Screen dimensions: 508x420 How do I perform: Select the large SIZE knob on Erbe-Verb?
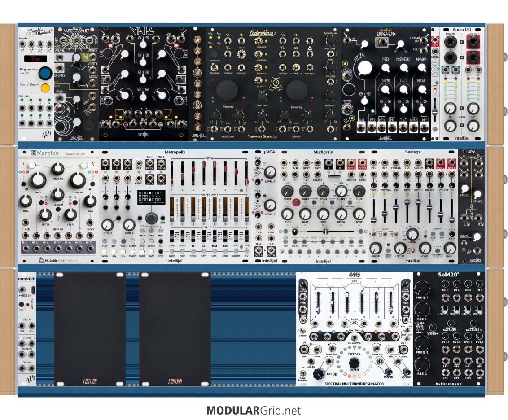[364, 68]
